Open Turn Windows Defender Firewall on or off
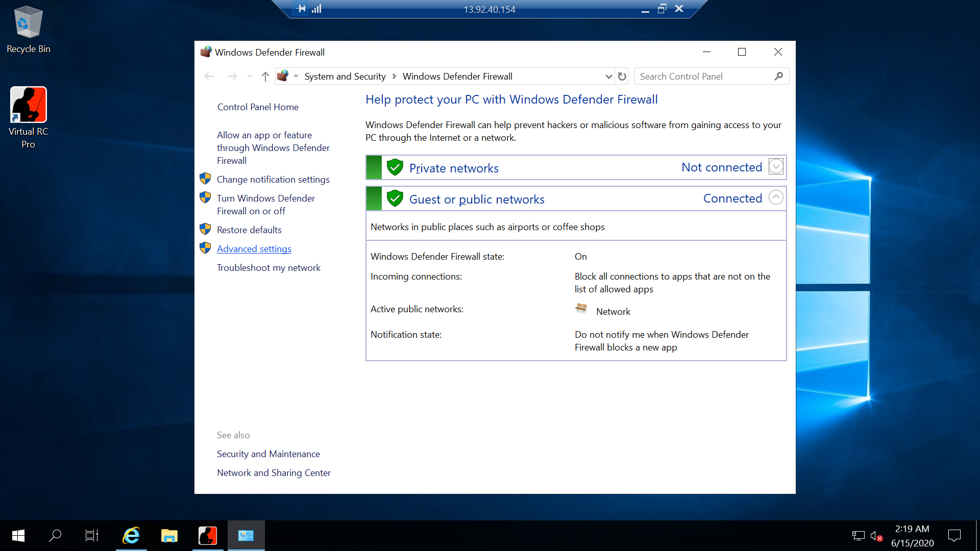The image size is (980, 551). point(266,205)
